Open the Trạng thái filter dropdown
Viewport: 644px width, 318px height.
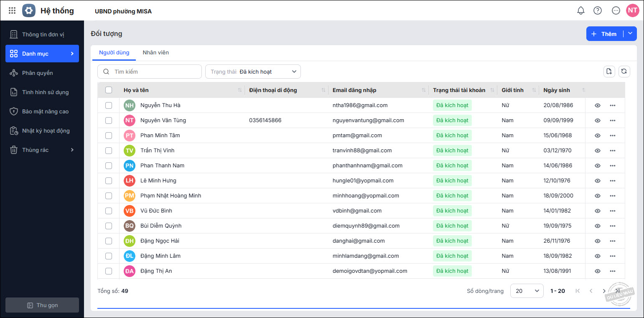click(253, 72)
